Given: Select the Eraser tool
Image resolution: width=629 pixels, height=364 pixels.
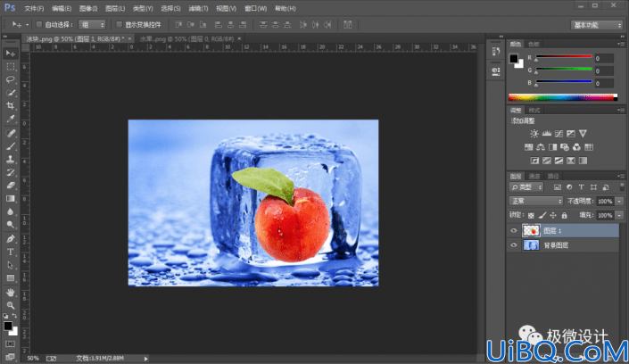Looking at the screenshot, I should (x=11, y=186).
